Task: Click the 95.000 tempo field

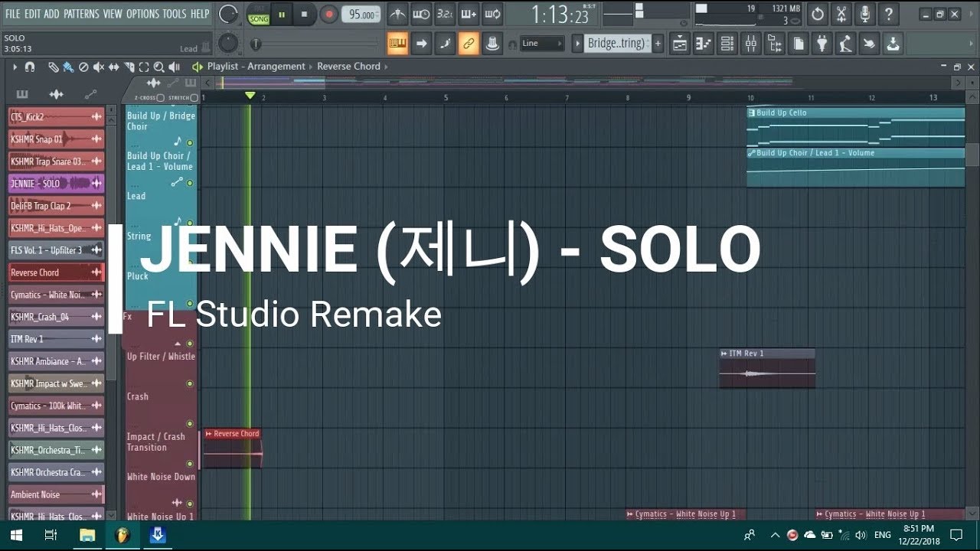Action: click(x=361, y=15)
